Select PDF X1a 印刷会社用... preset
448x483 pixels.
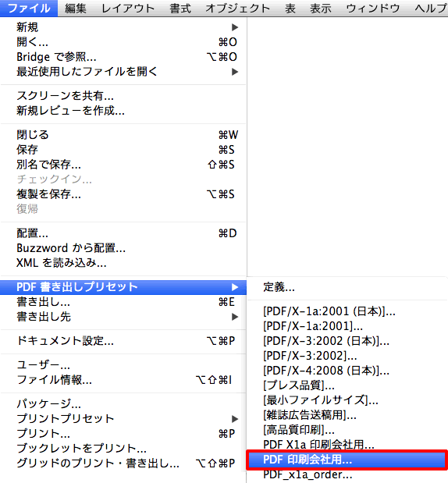click(x=347, y=445)
